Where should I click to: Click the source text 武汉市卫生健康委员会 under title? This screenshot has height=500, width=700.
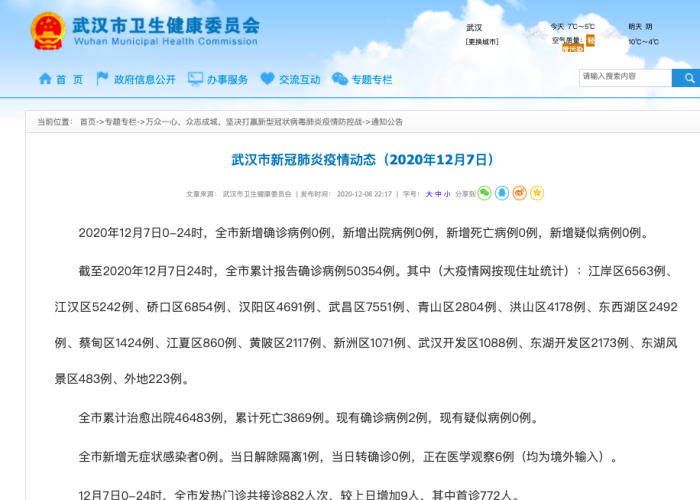click(x=257, y=194)
